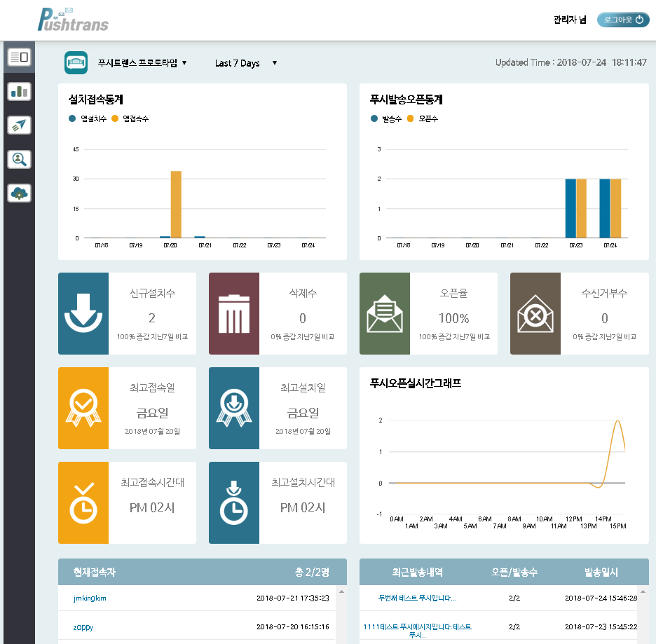Click the 최근발송내역 column header
The image size is (656, 644).
(x=417, y=572)
